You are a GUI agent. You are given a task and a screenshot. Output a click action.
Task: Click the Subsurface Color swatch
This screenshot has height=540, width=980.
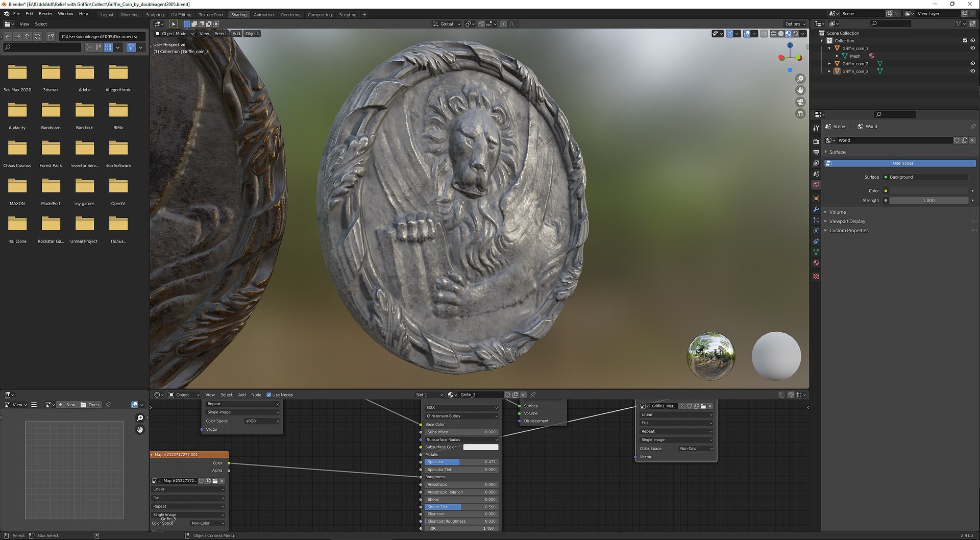(481, 447)
